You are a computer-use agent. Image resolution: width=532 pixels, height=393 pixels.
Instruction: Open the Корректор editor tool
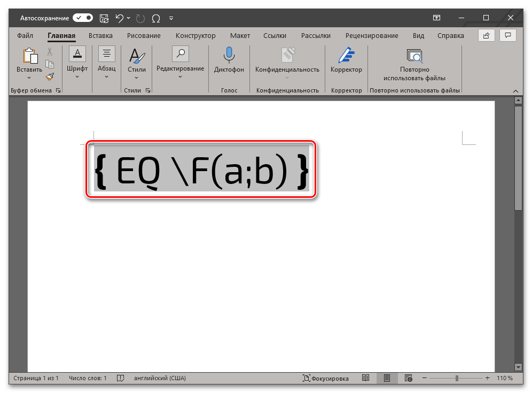346,59
